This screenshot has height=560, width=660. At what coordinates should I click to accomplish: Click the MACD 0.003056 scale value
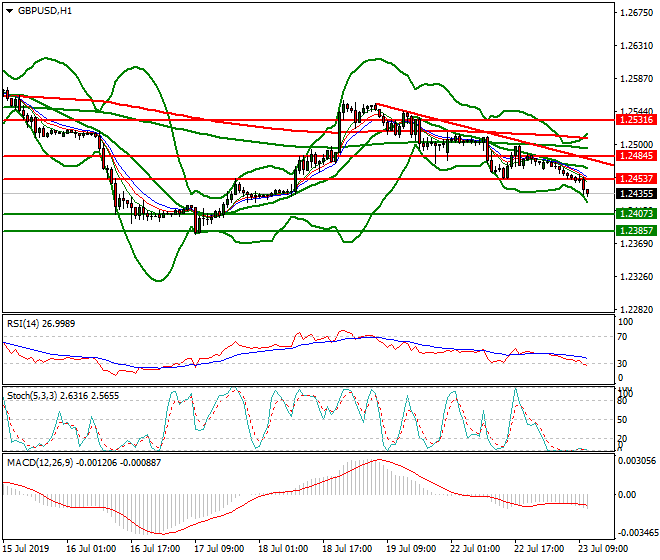pos(637,461)
